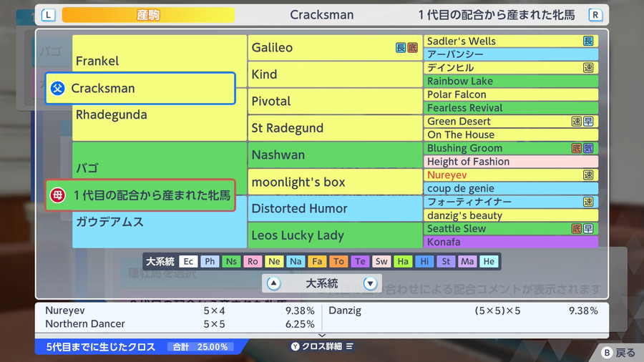Click the blue 父 sire icon
This screenshot has height=362, width=644.
click(57, 88)
